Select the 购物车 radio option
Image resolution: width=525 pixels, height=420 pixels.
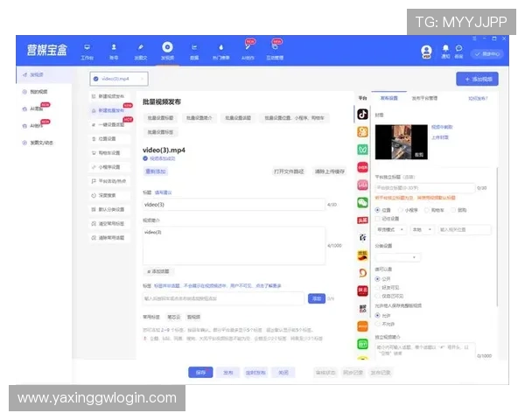(x=427, y=210)
